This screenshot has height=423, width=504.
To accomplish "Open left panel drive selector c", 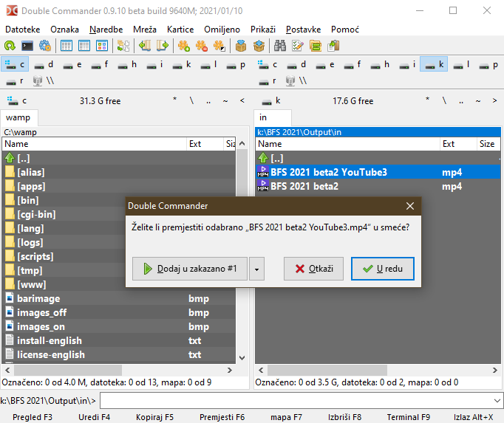I will point(17,101).
